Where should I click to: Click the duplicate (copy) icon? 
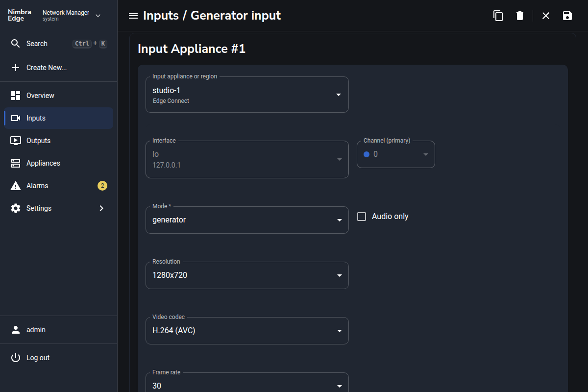498,16
